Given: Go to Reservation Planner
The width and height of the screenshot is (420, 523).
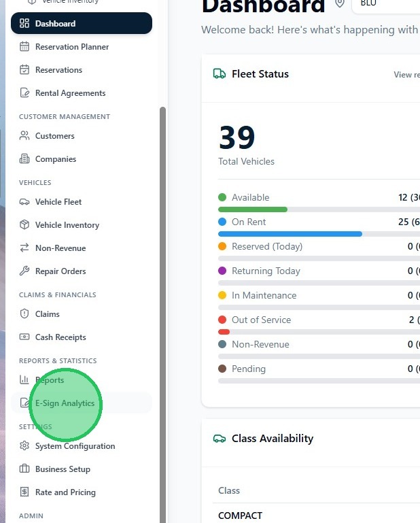Looking at the screenshot, I should point(82,47).
